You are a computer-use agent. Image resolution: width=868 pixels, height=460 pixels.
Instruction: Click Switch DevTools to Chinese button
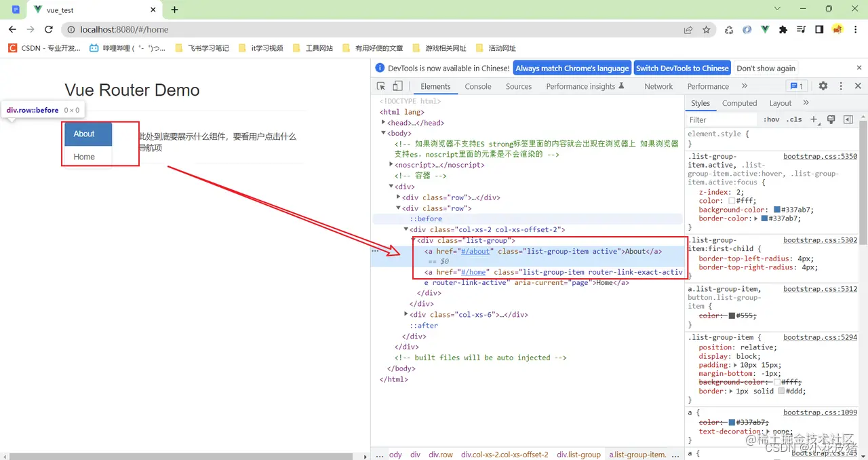click(x=682, y=68)
